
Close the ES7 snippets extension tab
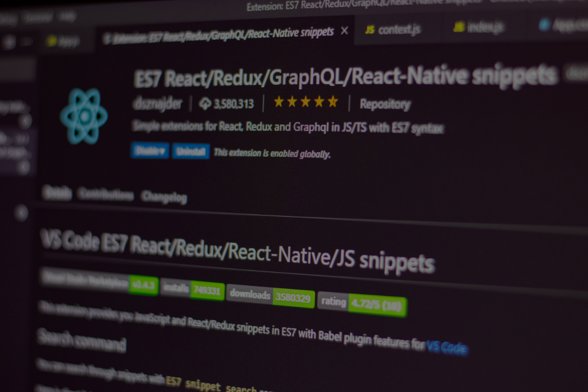tap(344, 31)
